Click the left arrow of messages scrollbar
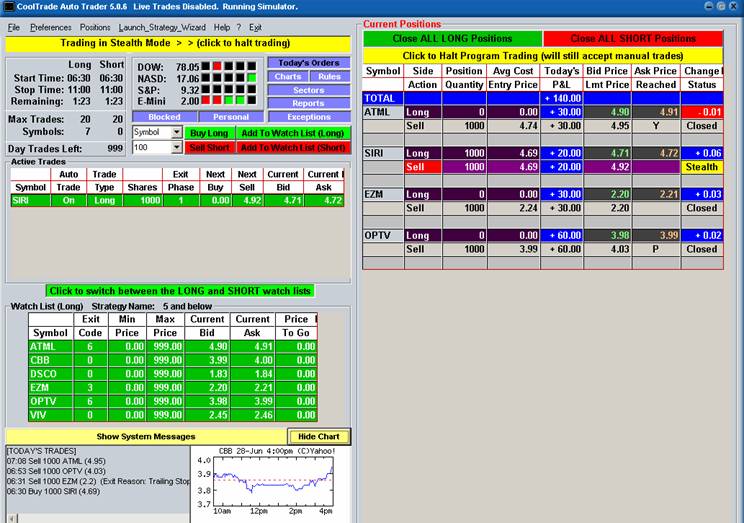 pyautogui.click(x=11, y=518)
